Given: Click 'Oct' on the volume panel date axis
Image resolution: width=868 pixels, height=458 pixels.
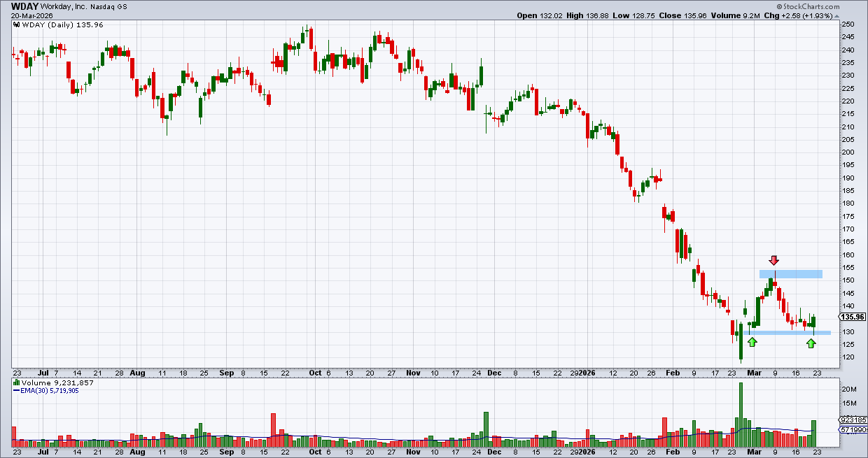Looking at the screenshot, I should click(315, 452).
